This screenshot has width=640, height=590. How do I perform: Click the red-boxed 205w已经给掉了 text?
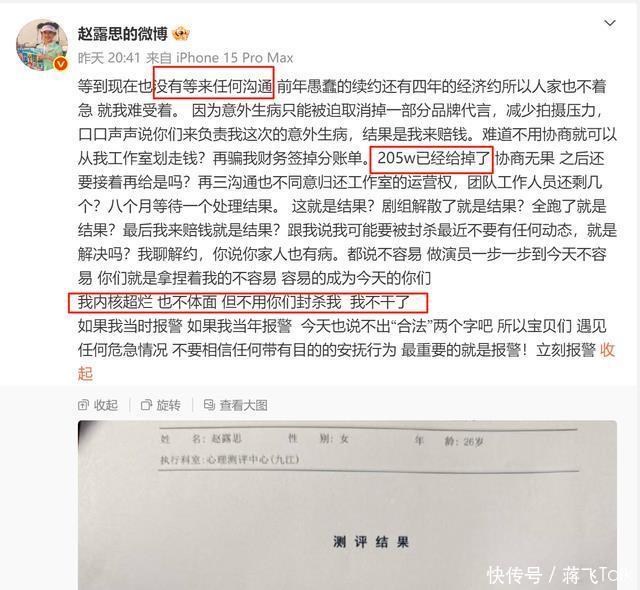[431, 160]
